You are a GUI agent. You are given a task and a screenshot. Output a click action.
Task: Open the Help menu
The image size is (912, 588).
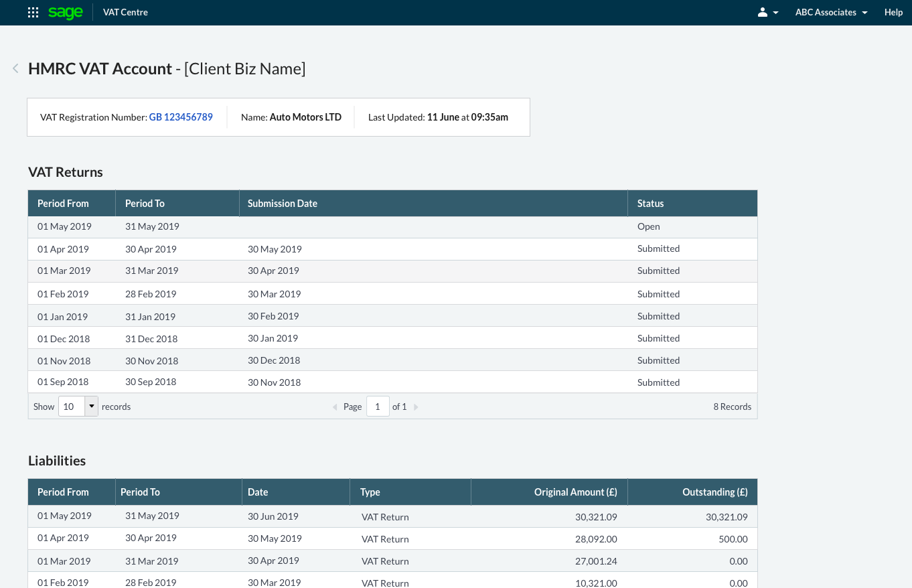(x=893, y=13)
